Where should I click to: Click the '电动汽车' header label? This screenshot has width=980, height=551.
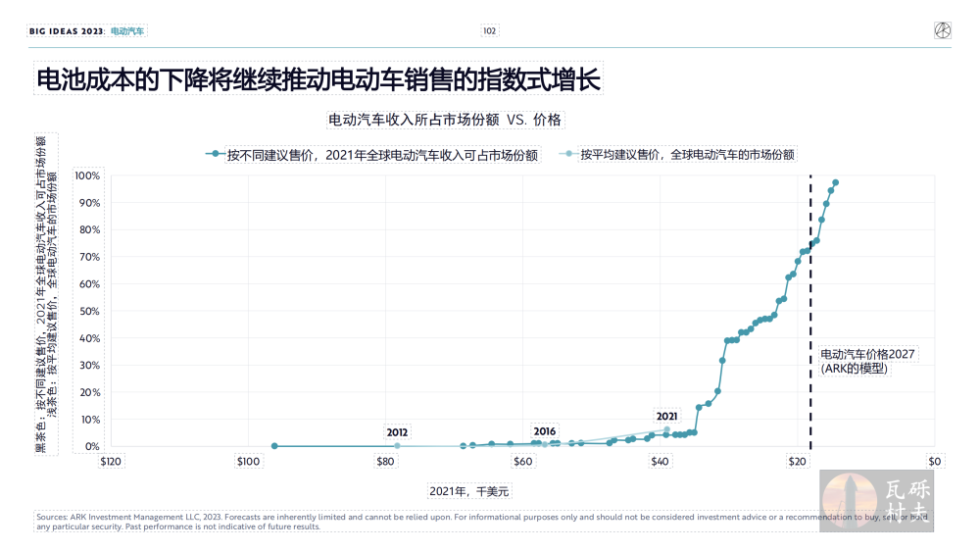[126, 31]
